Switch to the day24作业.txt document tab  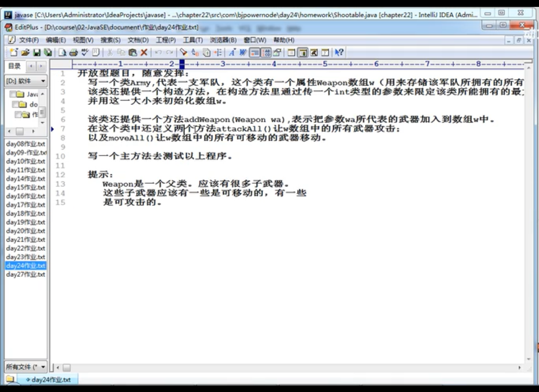pos(48,380)
